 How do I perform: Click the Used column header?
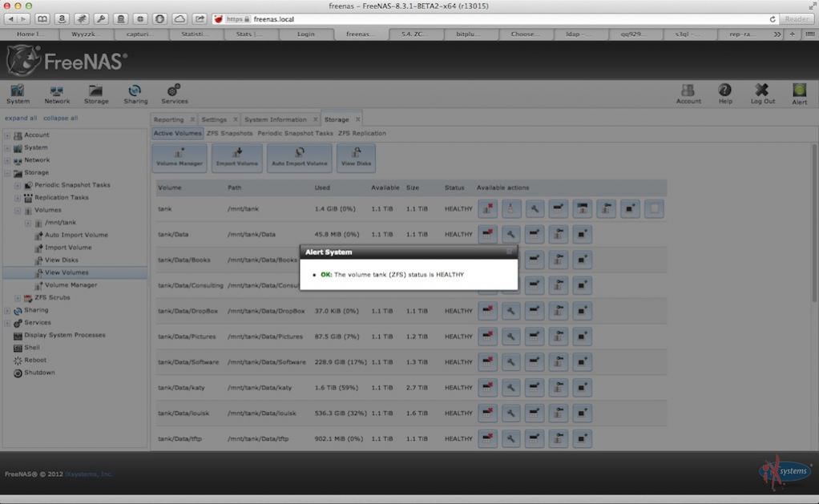click(322, 187)
